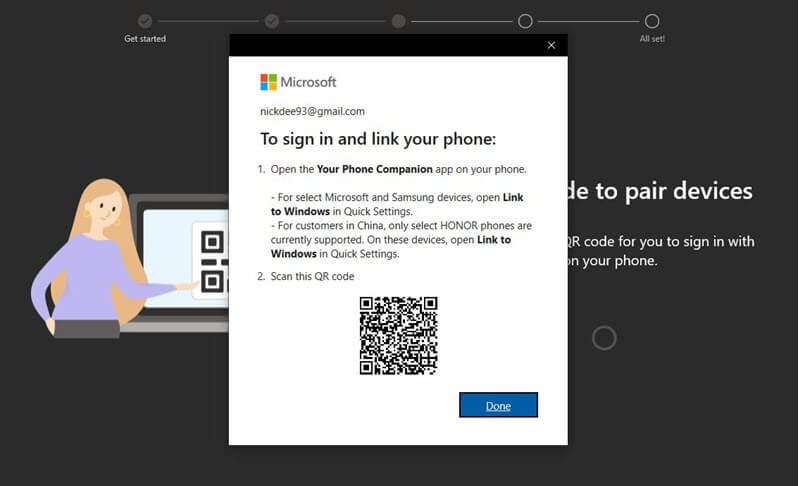The width and height of the screenshot is (799, 486).
Task: Click the Done button
Action: click(498, 405)
